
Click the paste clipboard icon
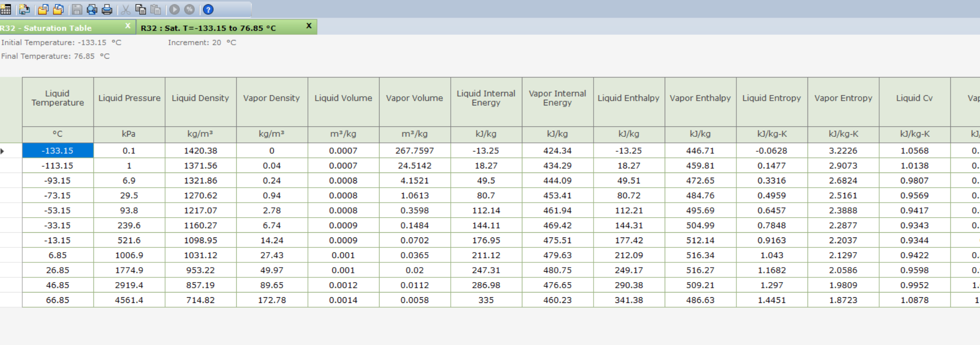pos(155,9)
